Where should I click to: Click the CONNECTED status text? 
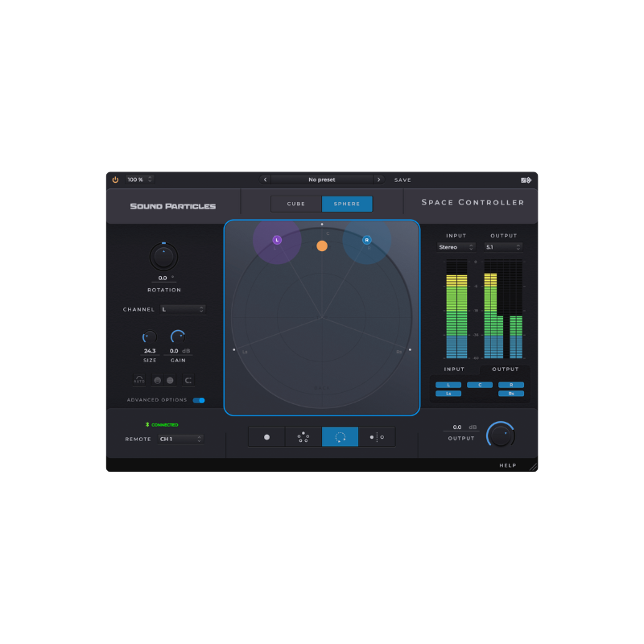(165, 425)
